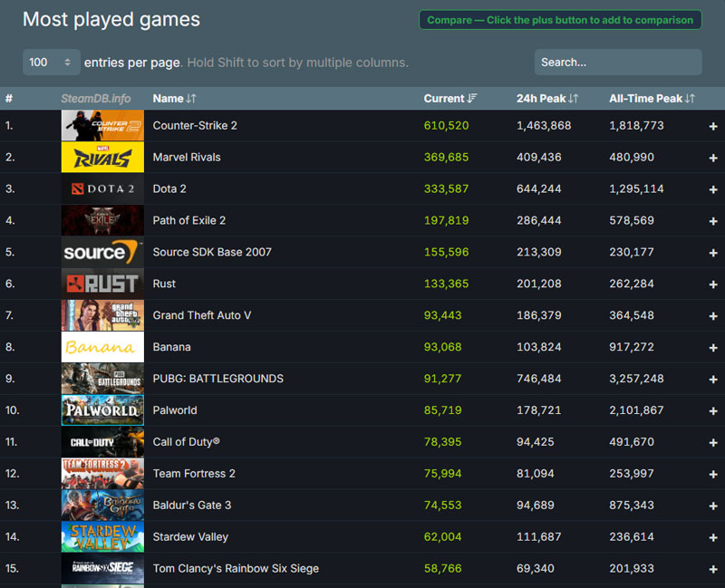
Task: Open the entries per page dropdown
Action: coord(52,63)
